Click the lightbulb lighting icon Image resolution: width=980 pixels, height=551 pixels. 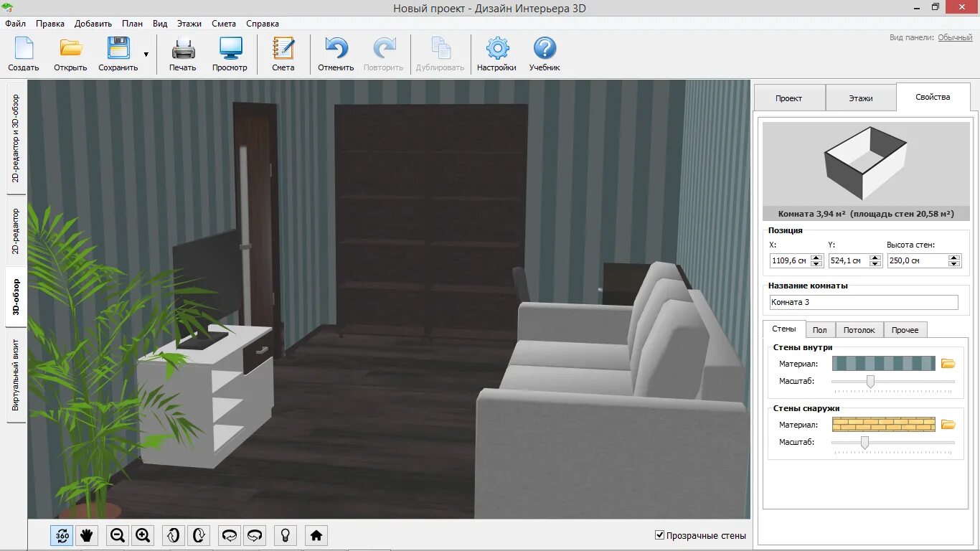click(286, 535)
